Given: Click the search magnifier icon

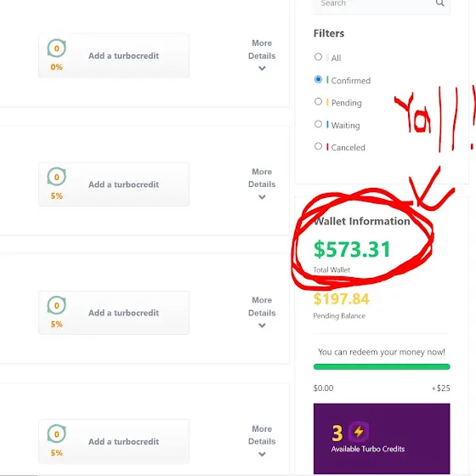Looking at the screenshot, I should pos(440,3).
